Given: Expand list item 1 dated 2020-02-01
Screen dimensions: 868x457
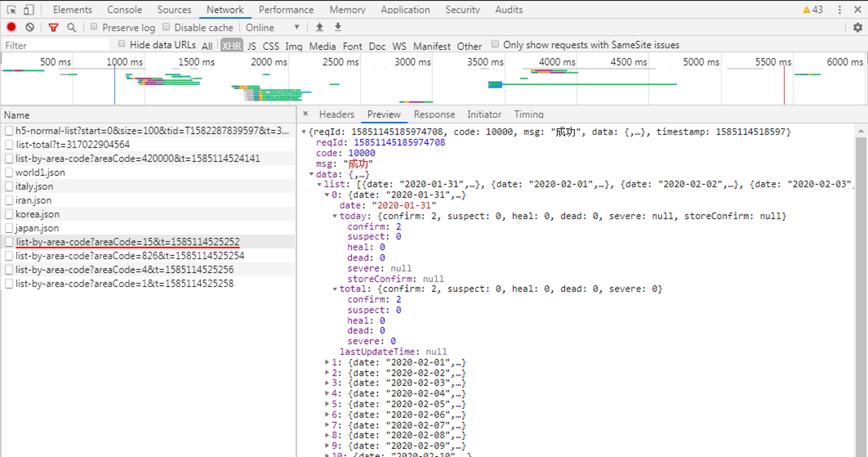Looking at the screenshot, I should tap(327, 362).
